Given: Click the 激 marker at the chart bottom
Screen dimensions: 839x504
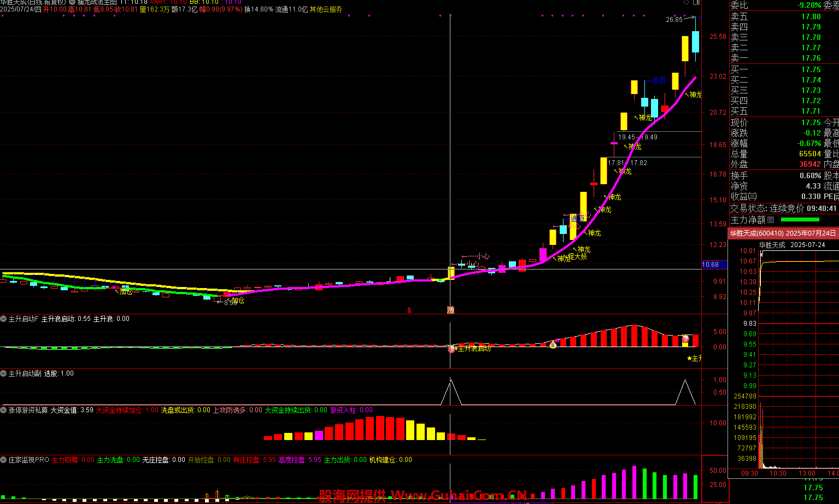Looking at the screenshot, I should (450, 310).
